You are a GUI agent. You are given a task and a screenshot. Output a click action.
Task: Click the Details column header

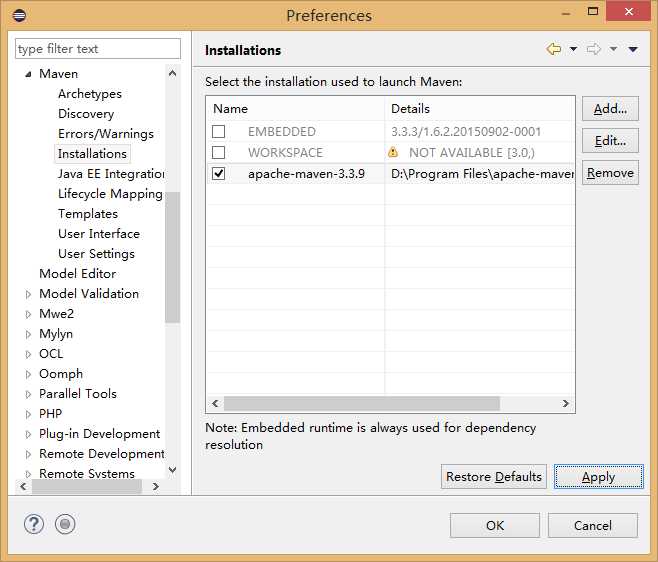[x=480, y=109]
